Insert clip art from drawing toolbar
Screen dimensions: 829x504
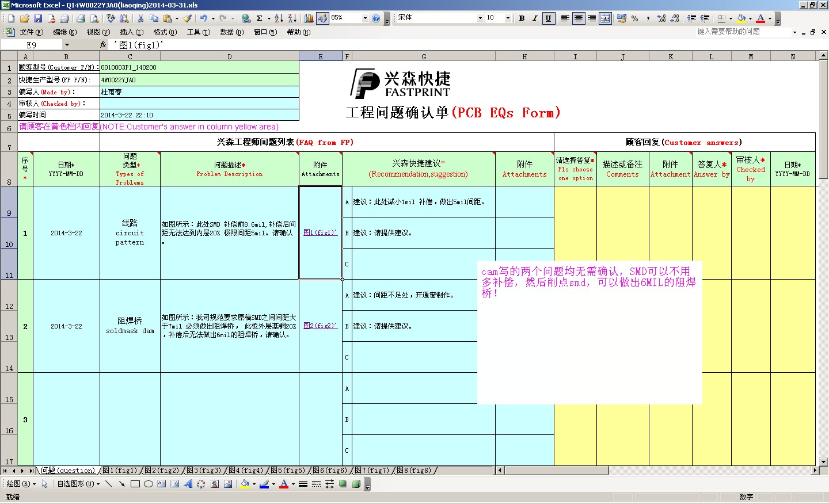[x=214, y=484]
